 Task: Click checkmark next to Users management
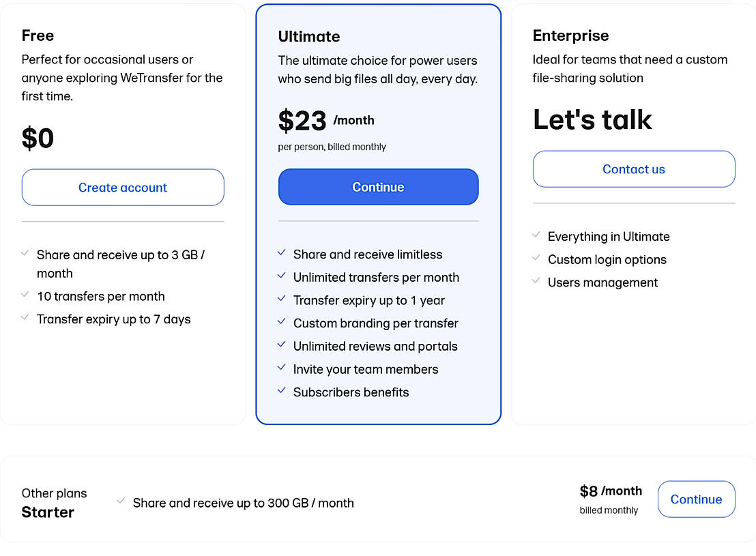pyautogui.click(x=536, y=281)
